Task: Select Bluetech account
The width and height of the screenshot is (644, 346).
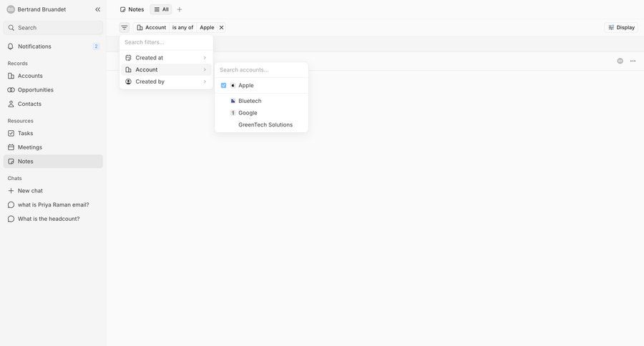Action: click(x=261, y=101)
